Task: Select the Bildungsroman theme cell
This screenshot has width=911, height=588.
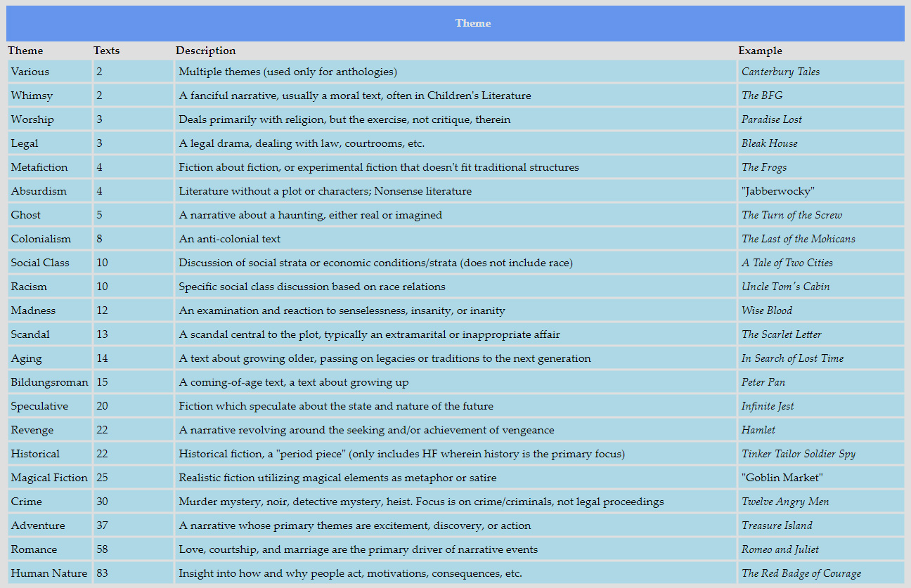Action: click(49, 382)
